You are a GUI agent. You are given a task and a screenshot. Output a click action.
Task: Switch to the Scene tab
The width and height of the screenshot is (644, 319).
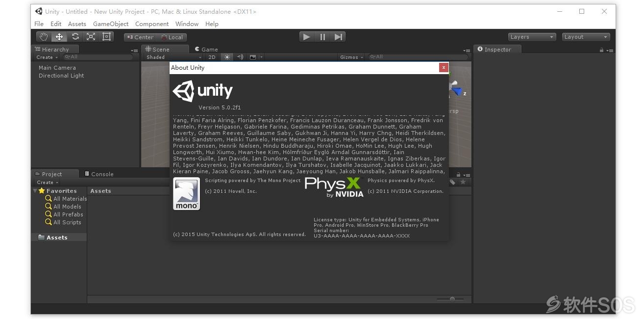point(165,50)
